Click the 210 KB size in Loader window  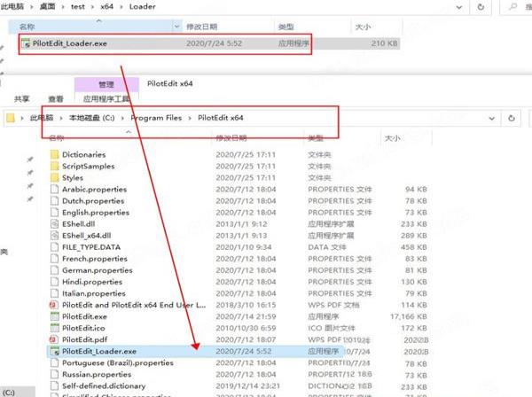tap(384, 43)
